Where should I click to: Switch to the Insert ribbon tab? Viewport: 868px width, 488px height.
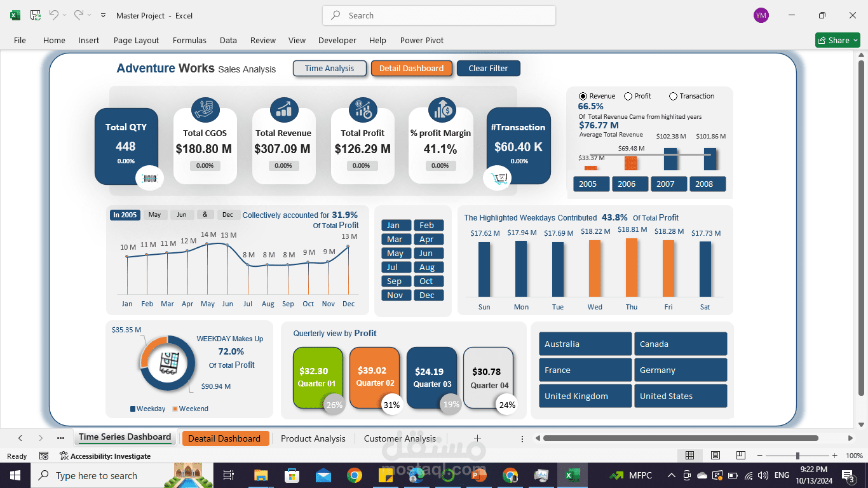[x=89, y=40]
